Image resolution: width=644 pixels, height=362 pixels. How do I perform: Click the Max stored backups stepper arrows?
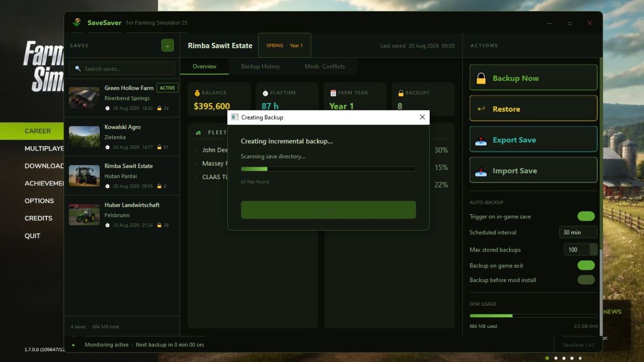tap(594, 249)
